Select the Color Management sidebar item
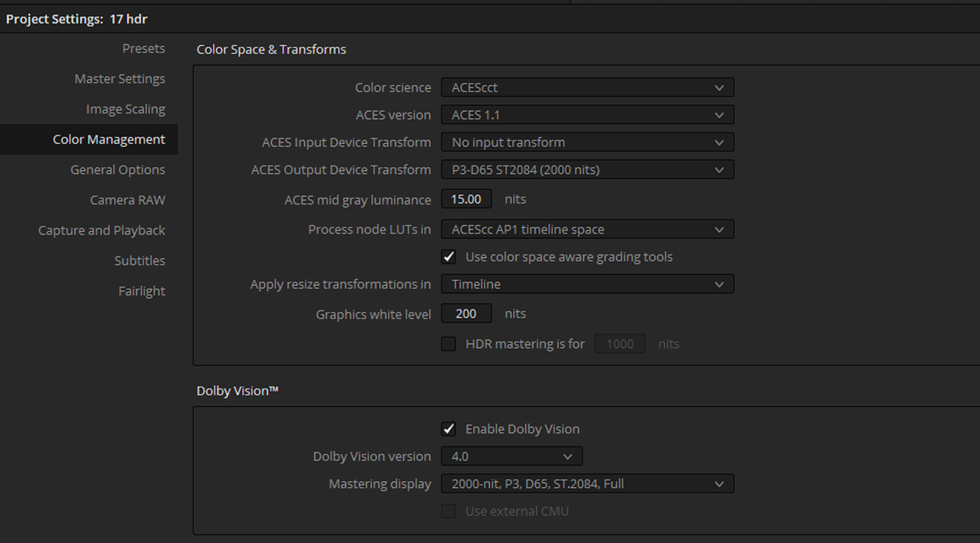Image resolution: width=980 pixels, height=543 pixels. [89, 139]
